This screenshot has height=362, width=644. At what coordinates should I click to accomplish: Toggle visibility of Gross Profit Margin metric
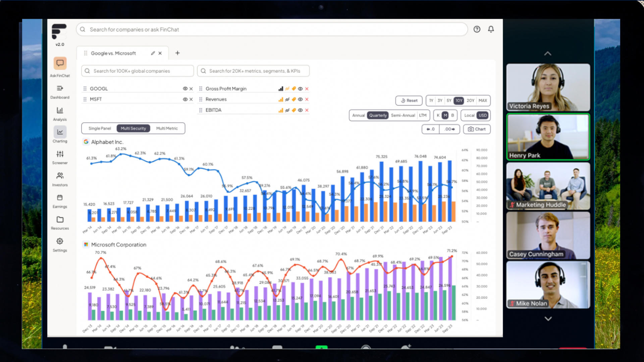[x=300, y=89]
